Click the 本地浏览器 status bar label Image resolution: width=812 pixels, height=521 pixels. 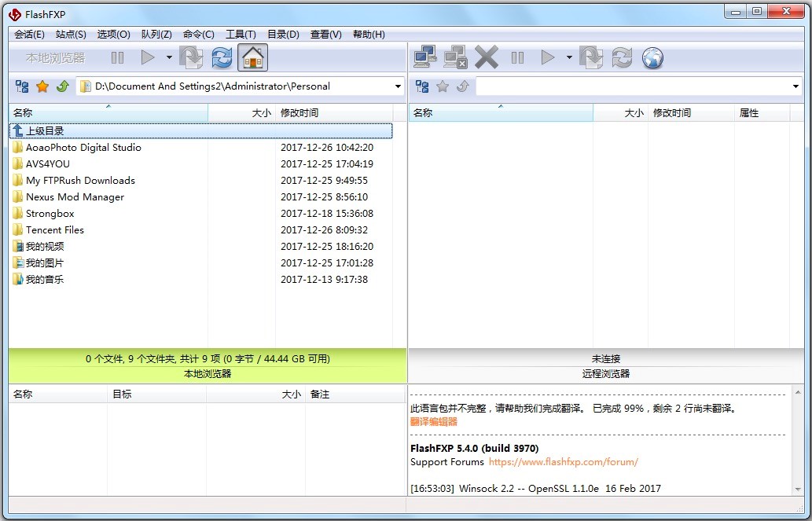(208, 374)
